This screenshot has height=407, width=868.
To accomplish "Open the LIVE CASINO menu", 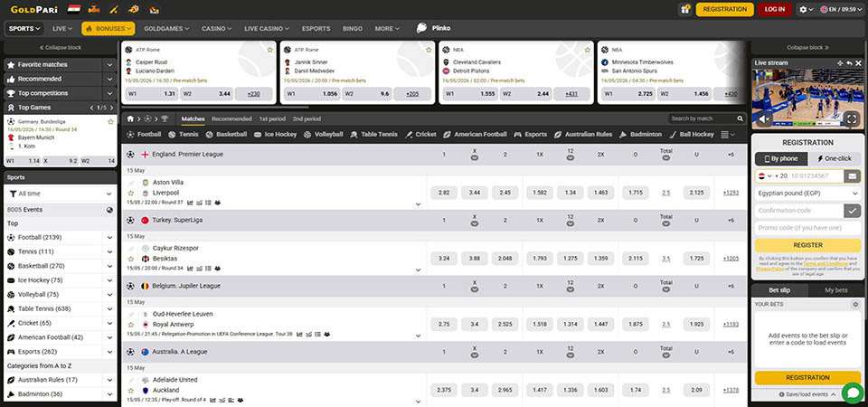I will 267,29.
